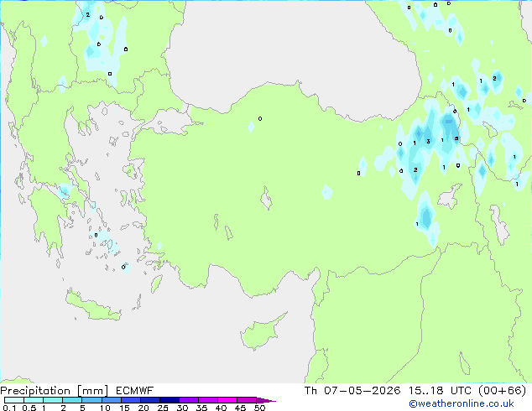Click the '3' precipitation value on the map
The width and height of the screenshot is (532, 411).
tap(428, 142)
